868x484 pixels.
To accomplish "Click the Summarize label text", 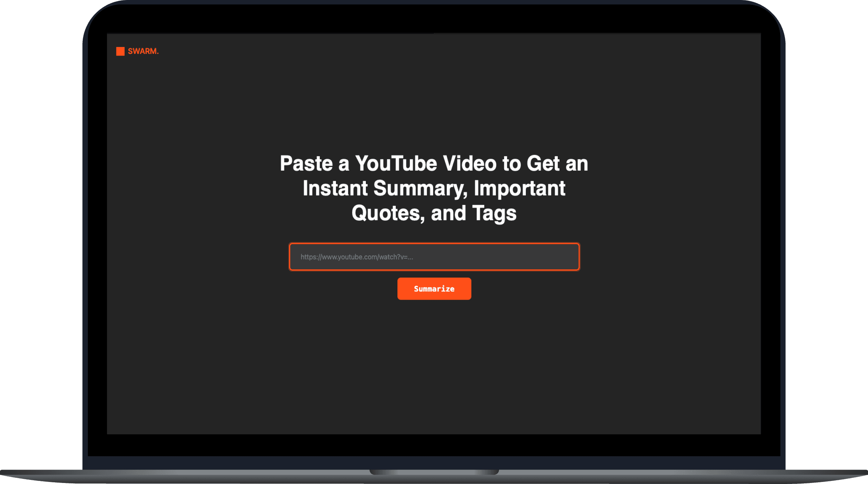I will tap(434, 289).
